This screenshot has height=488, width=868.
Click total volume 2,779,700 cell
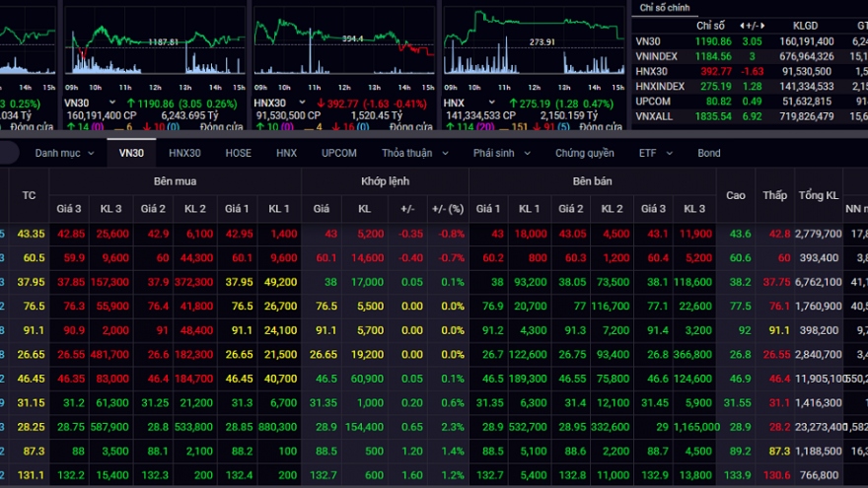(818, 234)
